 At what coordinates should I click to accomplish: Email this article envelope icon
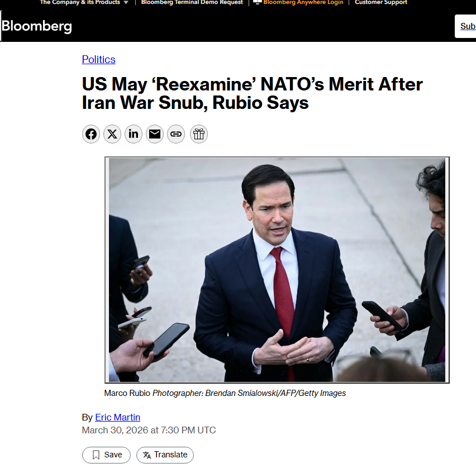[155, 134]
